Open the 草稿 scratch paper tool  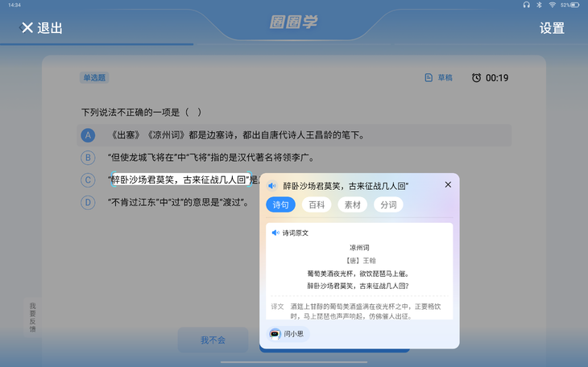(439, 78)
